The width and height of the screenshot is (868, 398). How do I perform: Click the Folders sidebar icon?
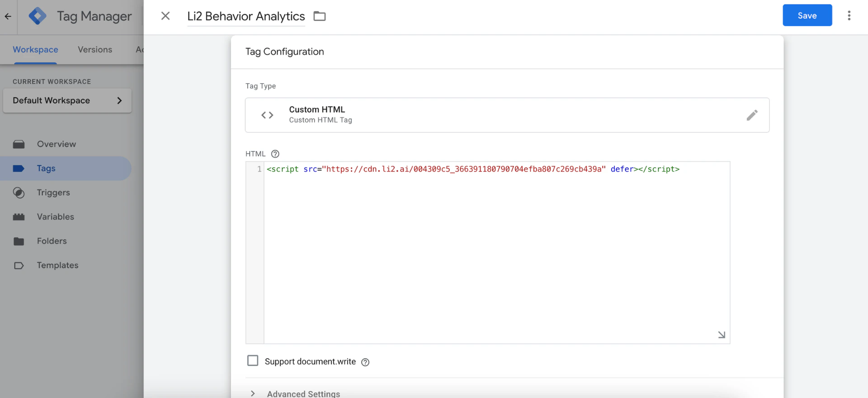19,241
